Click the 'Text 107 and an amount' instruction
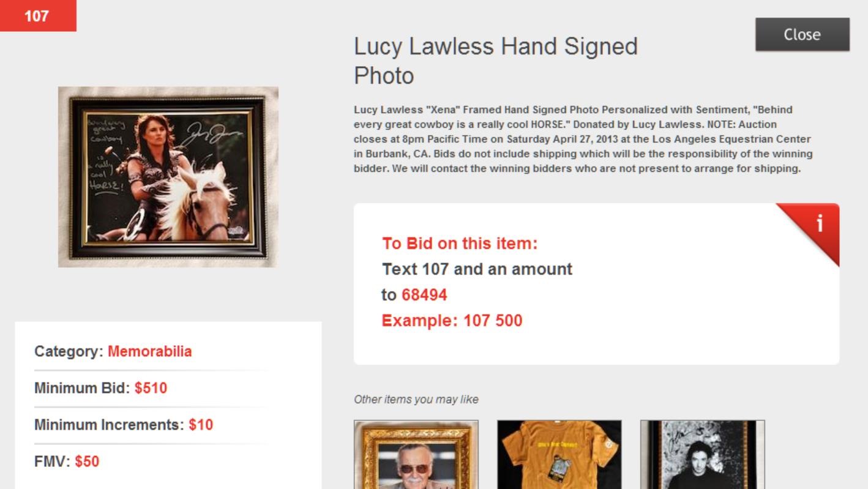 coord(477,269)
